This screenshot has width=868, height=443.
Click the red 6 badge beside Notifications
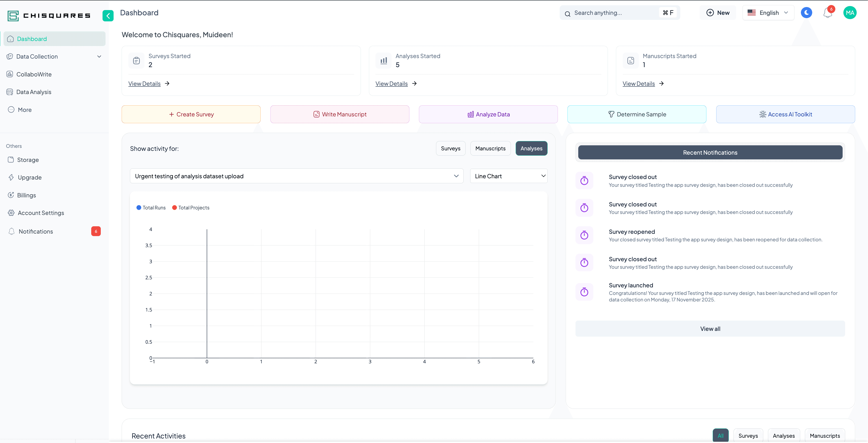pyautogui.click(x=96, y=231)
